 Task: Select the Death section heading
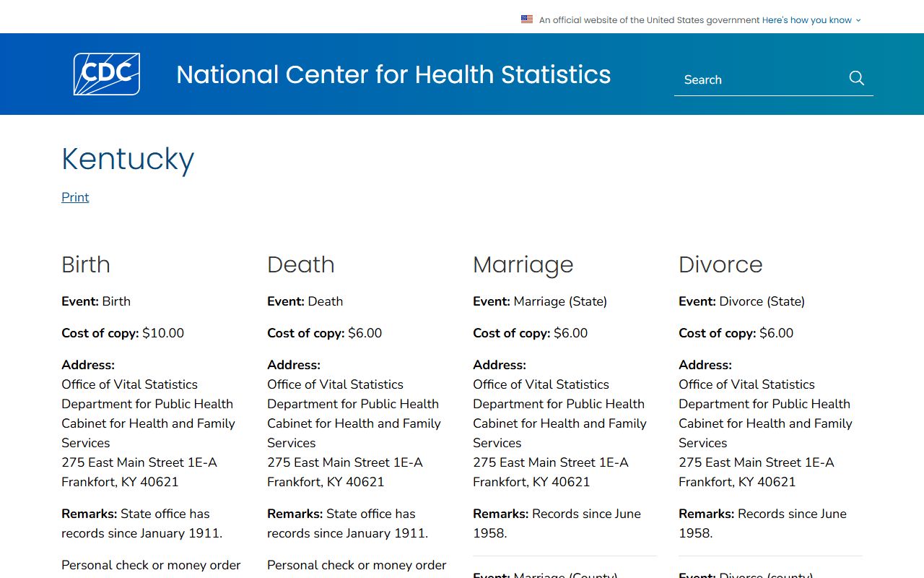coord(301,264)
